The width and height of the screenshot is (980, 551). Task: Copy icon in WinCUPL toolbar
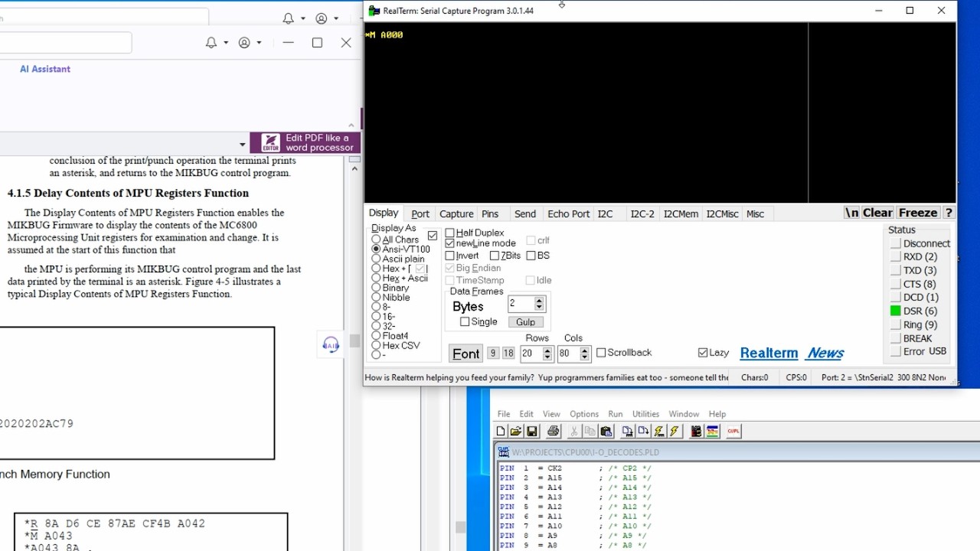click(590, 432)
